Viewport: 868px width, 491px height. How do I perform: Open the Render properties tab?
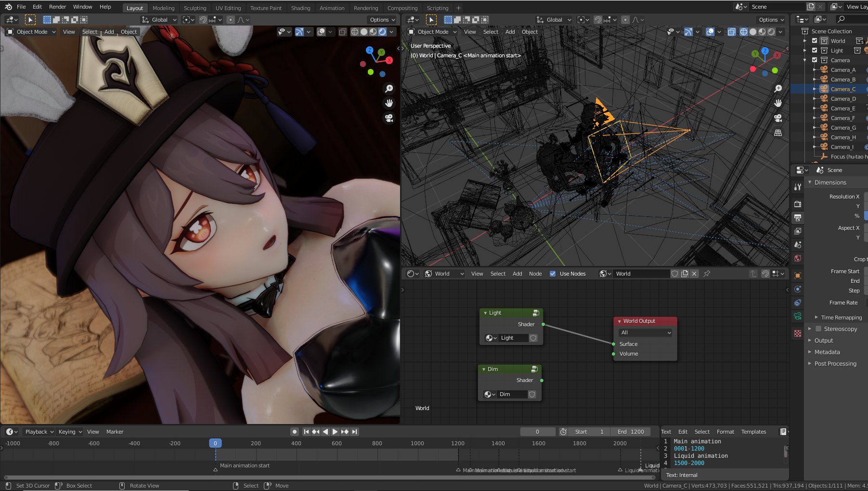(x=798, y=204)
